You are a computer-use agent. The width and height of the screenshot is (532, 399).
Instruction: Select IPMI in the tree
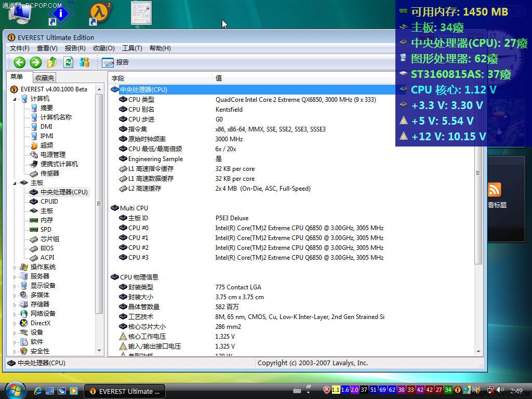47,136
